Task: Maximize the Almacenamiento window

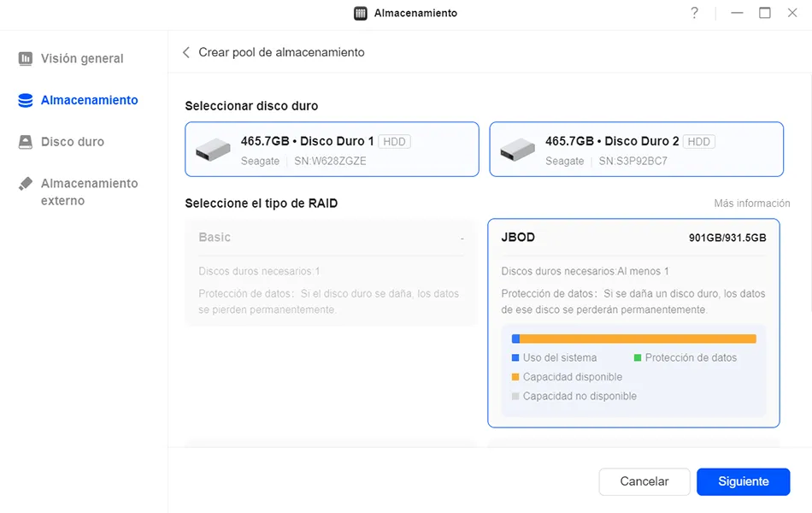Action: click(765, 13)
